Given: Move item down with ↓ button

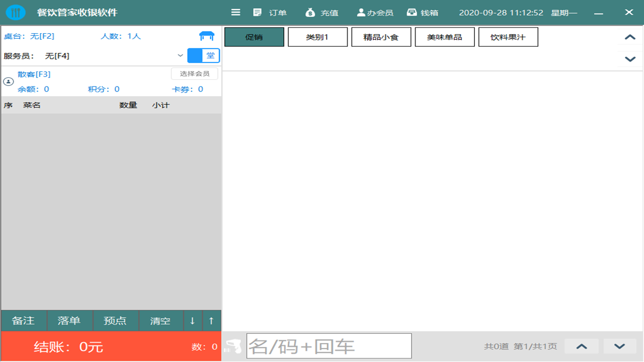Looking at the screenshot, I should pos(193,321).
